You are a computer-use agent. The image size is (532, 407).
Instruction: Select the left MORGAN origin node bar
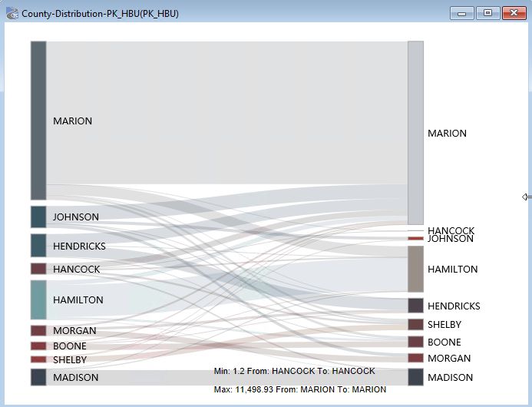(38, 331)
